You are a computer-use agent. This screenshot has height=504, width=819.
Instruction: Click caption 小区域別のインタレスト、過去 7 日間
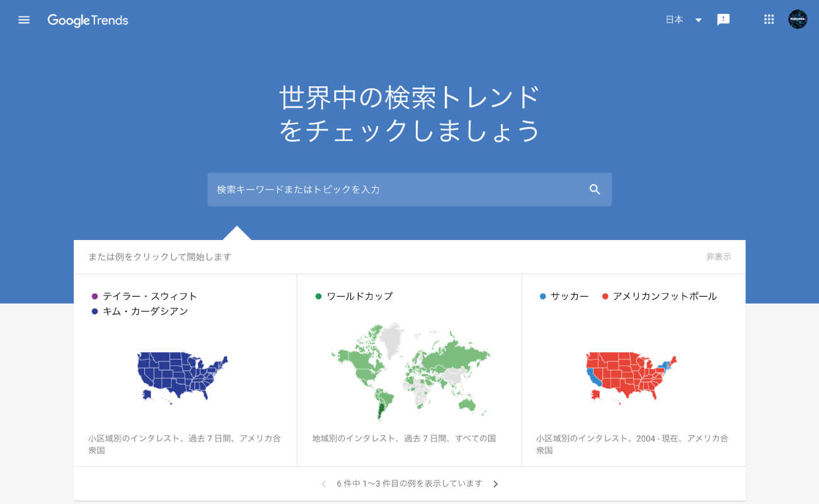point(185,444)
